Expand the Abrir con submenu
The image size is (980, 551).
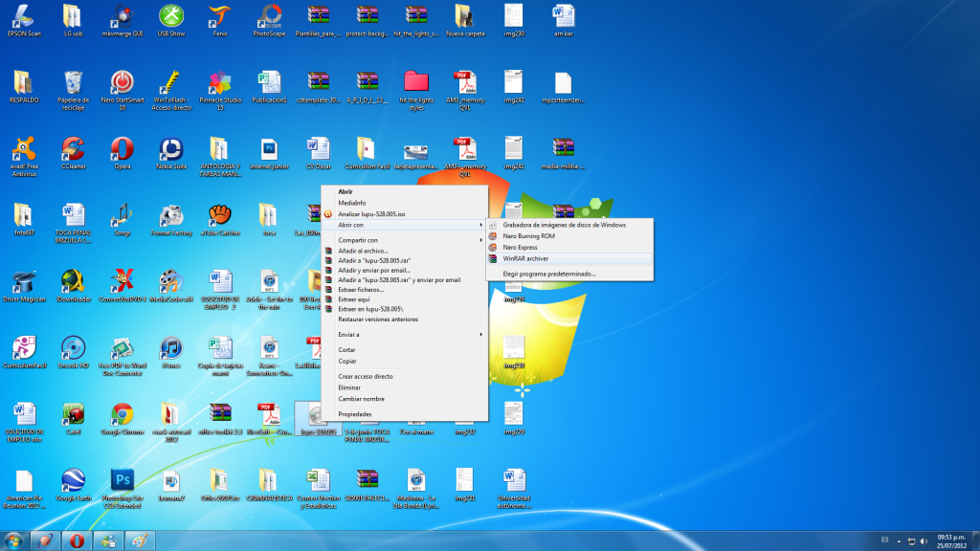pos(405,225)
